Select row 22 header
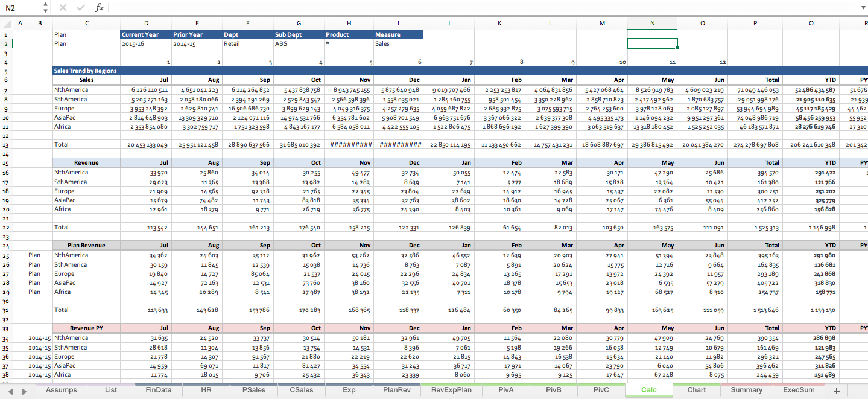This screenshot has width=868, height=399. (6, 228)
